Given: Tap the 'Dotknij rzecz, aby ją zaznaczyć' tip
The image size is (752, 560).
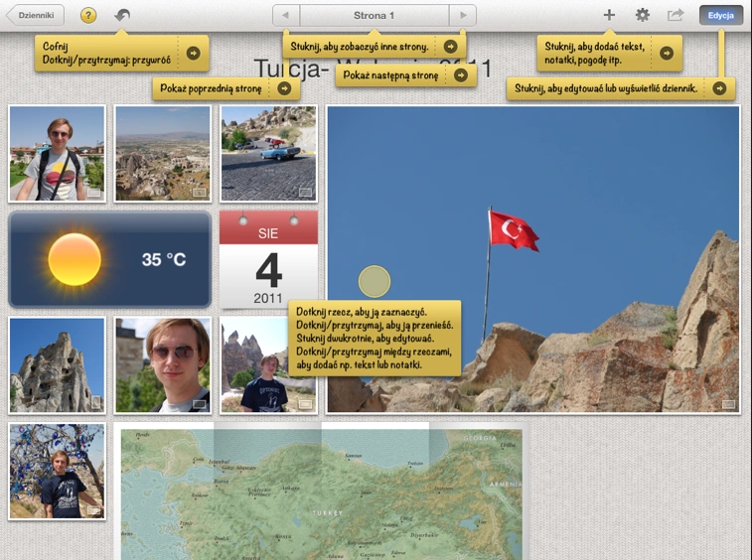Looking at the screenshot, I should coord(375,338).
